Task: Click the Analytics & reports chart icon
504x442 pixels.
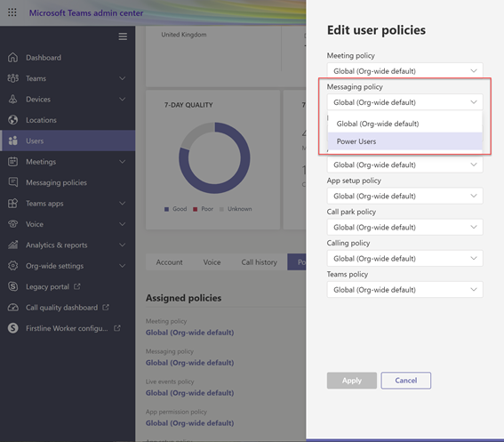Action: tap(12, 245)
